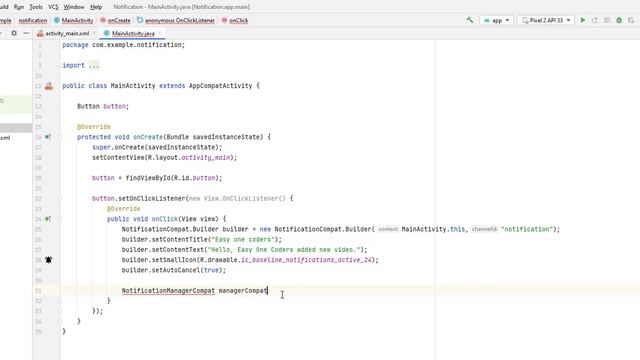Open the Window menu

click(74, 7)
